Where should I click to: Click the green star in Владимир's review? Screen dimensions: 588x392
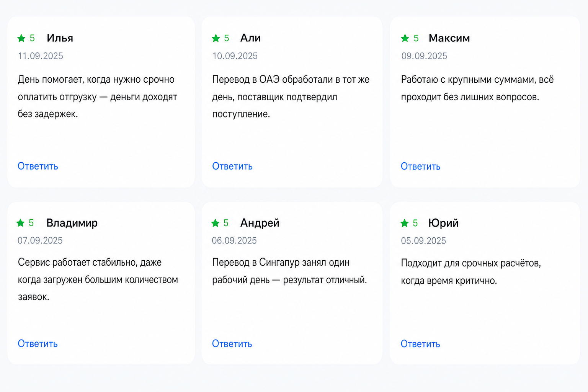[21, 223]
